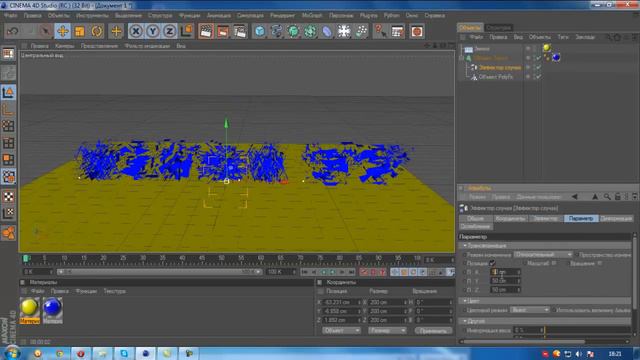This screenshot has height=360, width=640.
Task: Toggle the Позиция checkbox in Attributes
Action: point(492,263)
